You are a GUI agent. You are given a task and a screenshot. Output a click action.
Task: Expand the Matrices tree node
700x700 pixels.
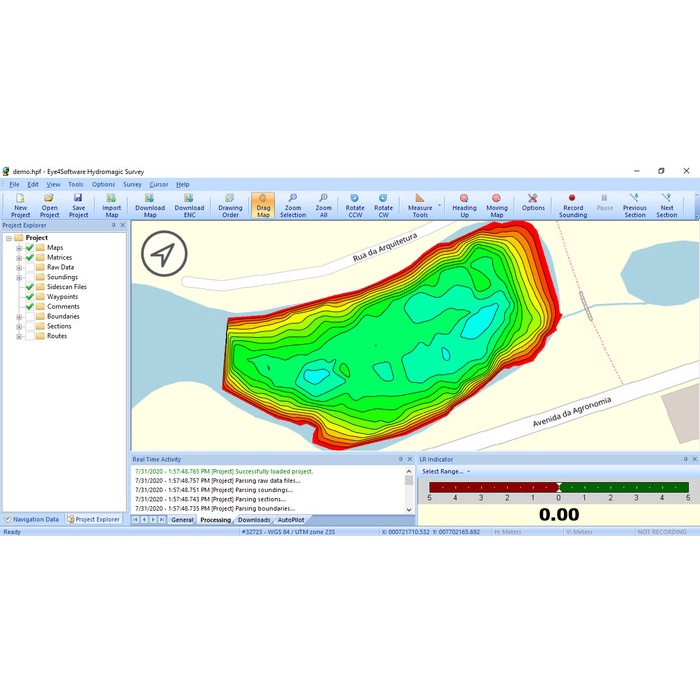19,258
